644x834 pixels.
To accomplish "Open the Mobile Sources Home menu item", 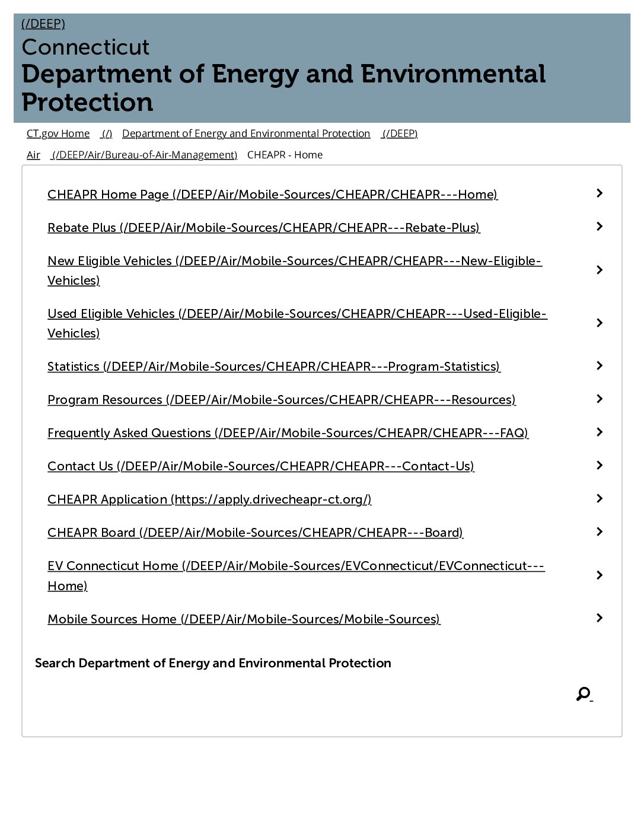I will click(x=244, y=619).
